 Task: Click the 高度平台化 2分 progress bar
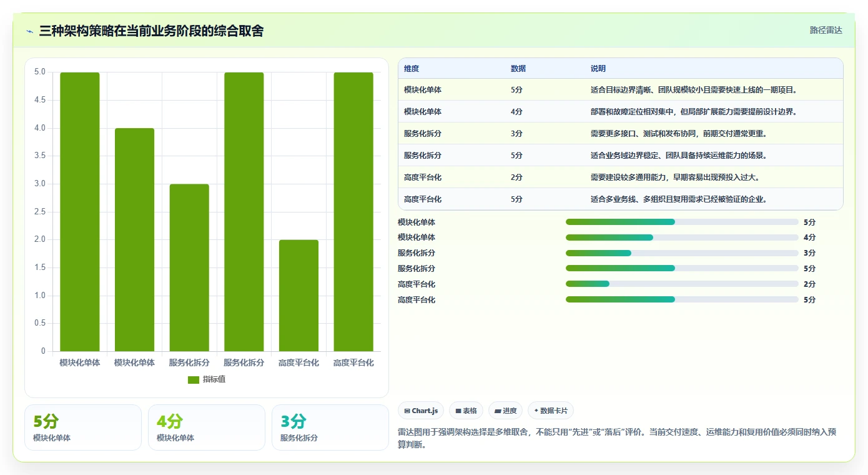coord(682,284)
